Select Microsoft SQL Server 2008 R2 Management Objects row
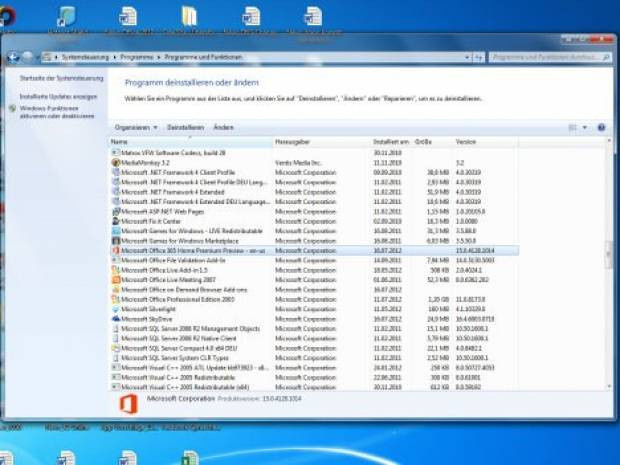Viewport: 620px width, 465px height. (314, 329)
